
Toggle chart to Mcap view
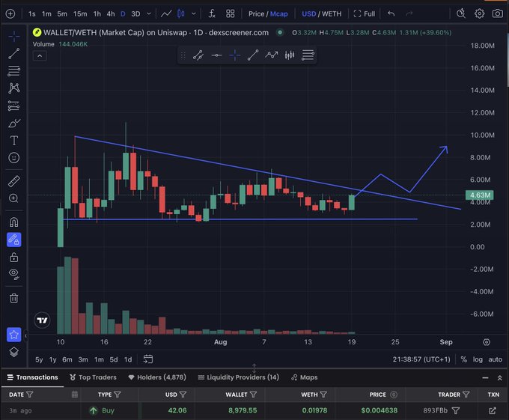click(279, 13)
